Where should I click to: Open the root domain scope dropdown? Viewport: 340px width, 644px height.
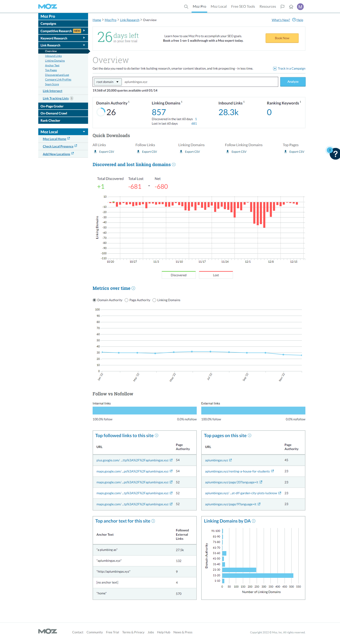coord(108,82)
